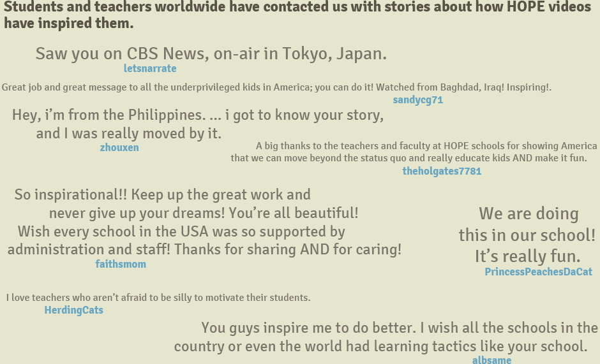Screen dimensions: 600x364
Task: Click the "and I was really moved" line
Action: point(129,134)
